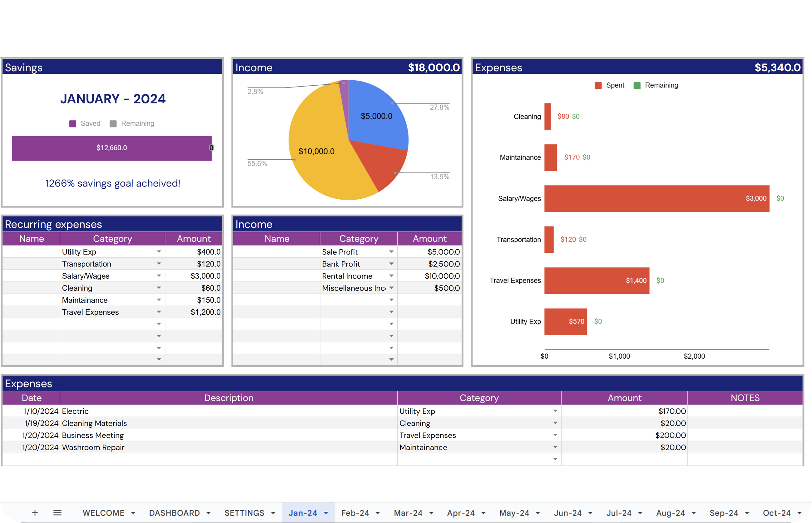
Task: Switch to the Feb-24 sheet tab
Action: point(355,513)
